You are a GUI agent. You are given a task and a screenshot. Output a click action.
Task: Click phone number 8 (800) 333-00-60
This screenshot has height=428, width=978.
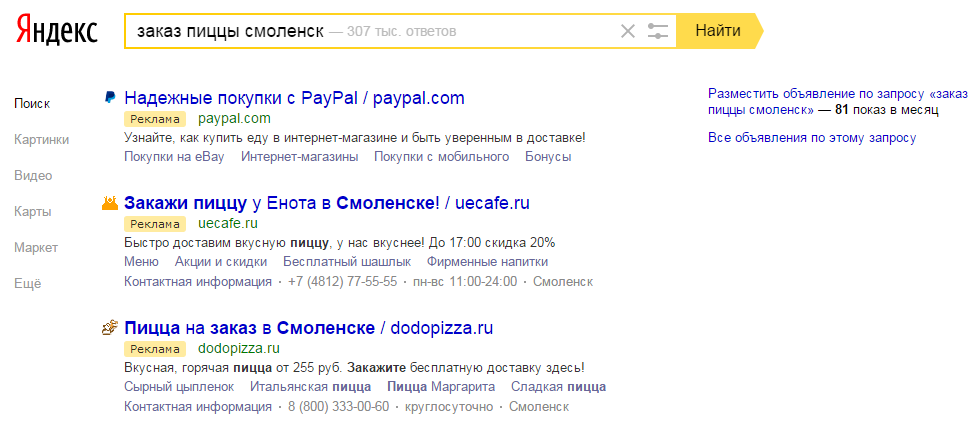pyautogui.click(x=338, y=407)
